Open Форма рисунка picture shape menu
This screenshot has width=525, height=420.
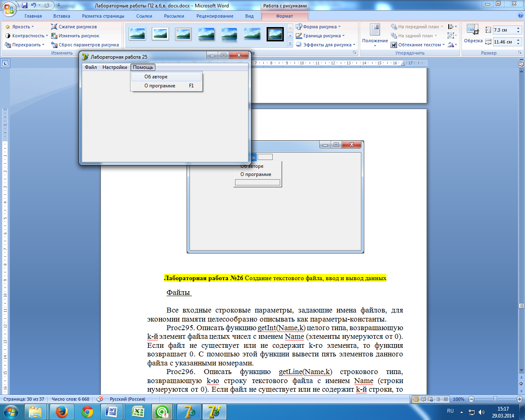tap(318, 27)
